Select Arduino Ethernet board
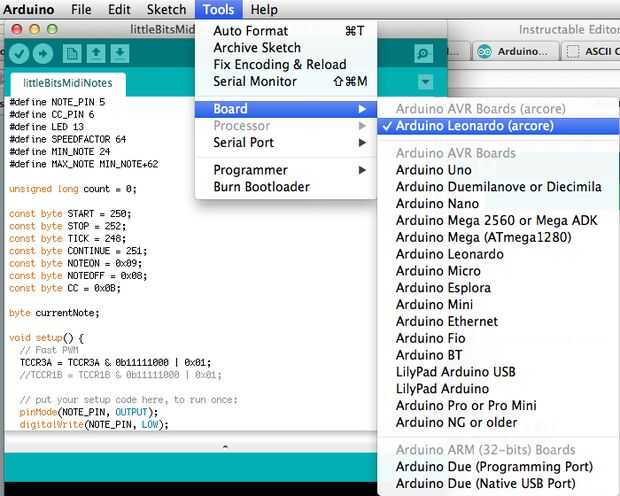Viewport: 620px width, 496px height. point(498,321)
